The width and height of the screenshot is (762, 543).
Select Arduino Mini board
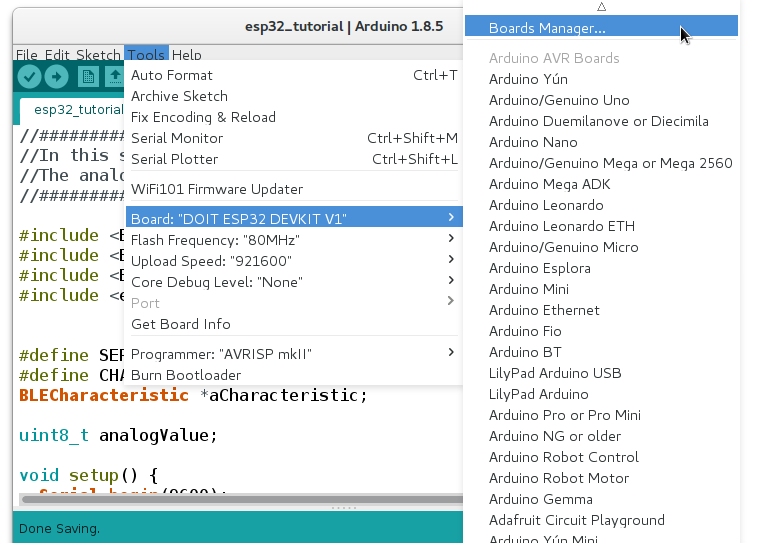point(601,289)
